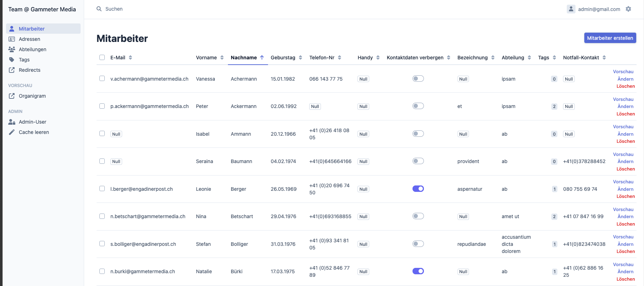Click the admin user avatar icon
644x286 pixels.
click(571, 9)
